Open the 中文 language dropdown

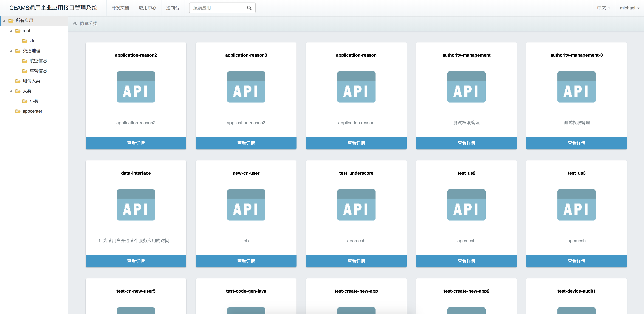pyautogui.click(x=604, y=8)
